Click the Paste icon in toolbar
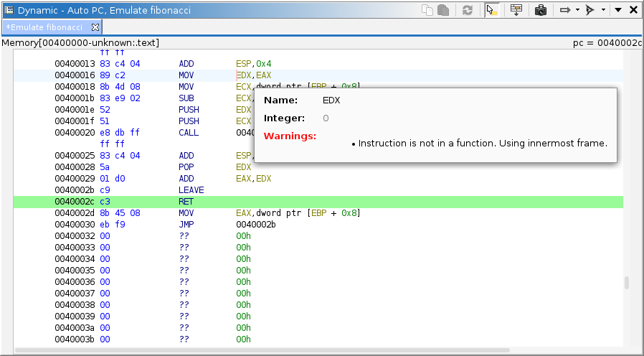The height and width of the screenshot is (356, 644). [443, 10]
